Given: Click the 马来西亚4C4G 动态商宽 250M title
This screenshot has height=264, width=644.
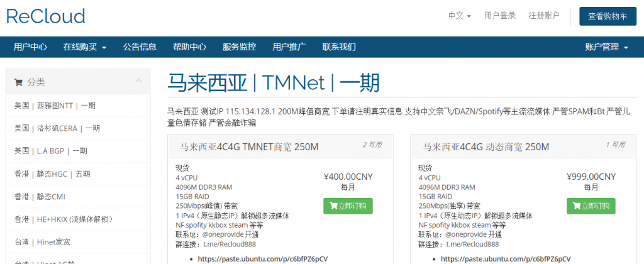Looking at the screenshot, I should click(x=486, y=147).
